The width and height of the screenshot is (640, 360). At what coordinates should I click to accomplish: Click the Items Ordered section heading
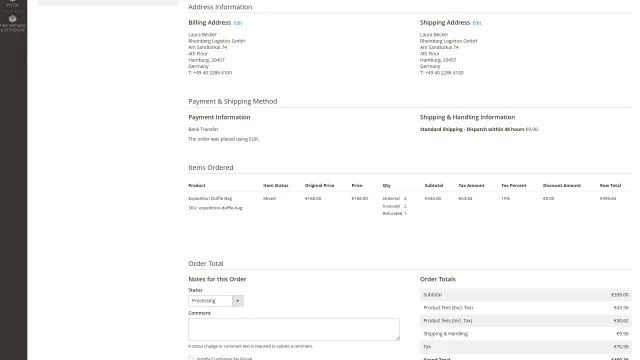point(211,168)
